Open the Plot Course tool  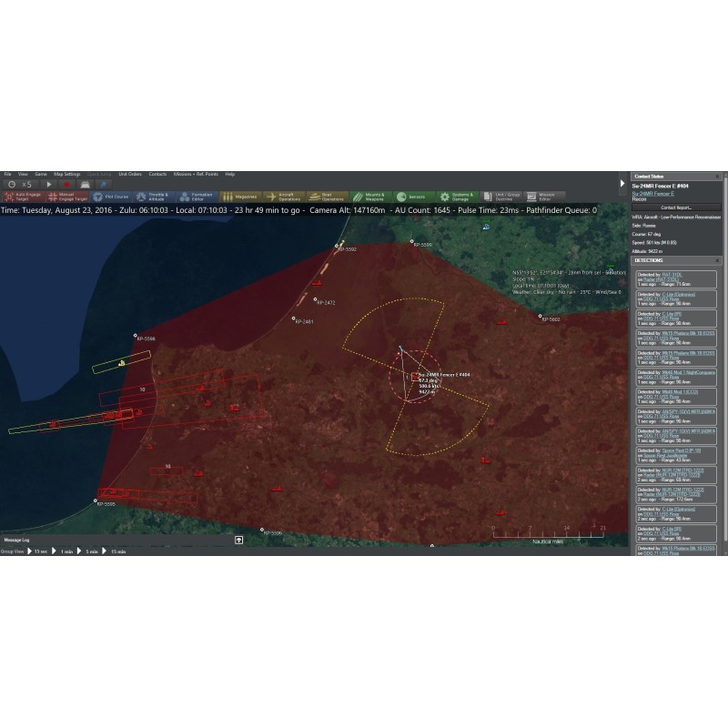[110, 196]
